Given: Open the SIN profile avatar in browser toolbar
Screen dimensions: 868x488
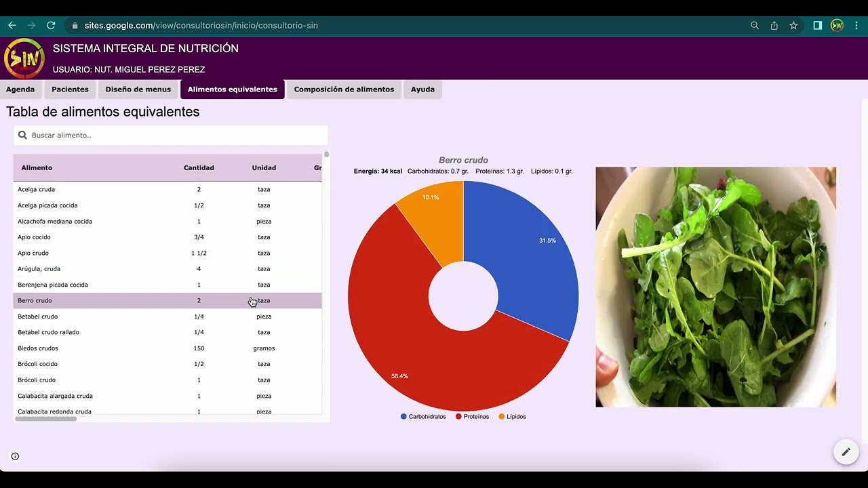Looking at the screenshot, I should (837, 25).
